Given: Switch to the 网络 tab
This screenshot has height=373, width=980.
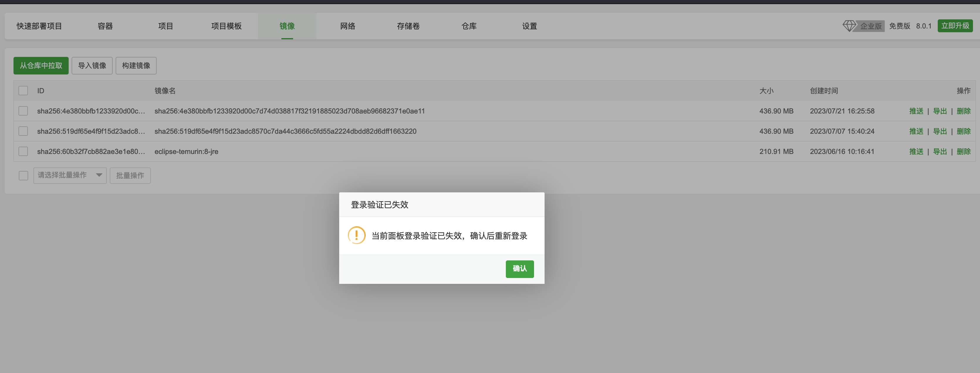Looking at the screenshot, I should 348,26.
